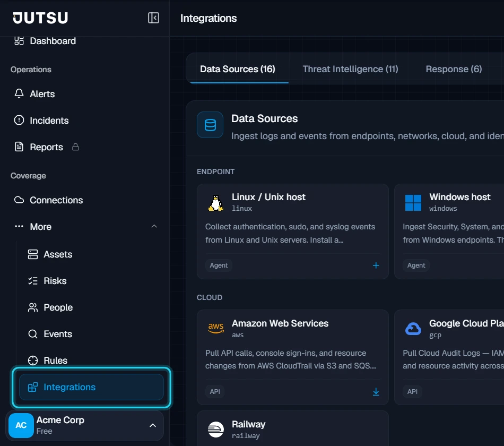The image size is (504, 446).
Task: Open the Google Cloud card title
Action: (x=466, y=323)
